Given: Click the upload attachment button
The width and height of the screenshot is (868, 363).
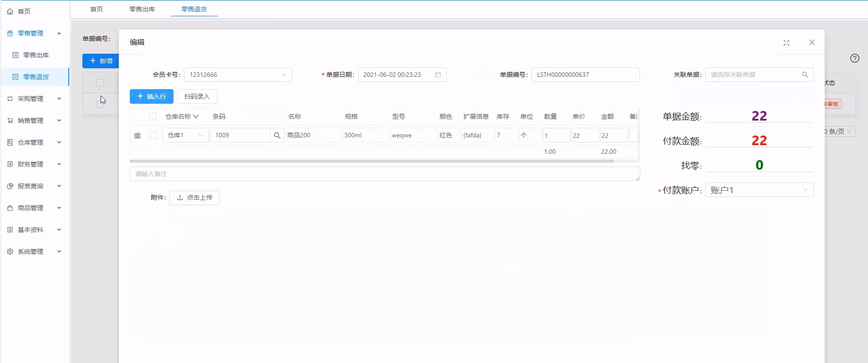Looking at the screenshot, I should point(194,197).
